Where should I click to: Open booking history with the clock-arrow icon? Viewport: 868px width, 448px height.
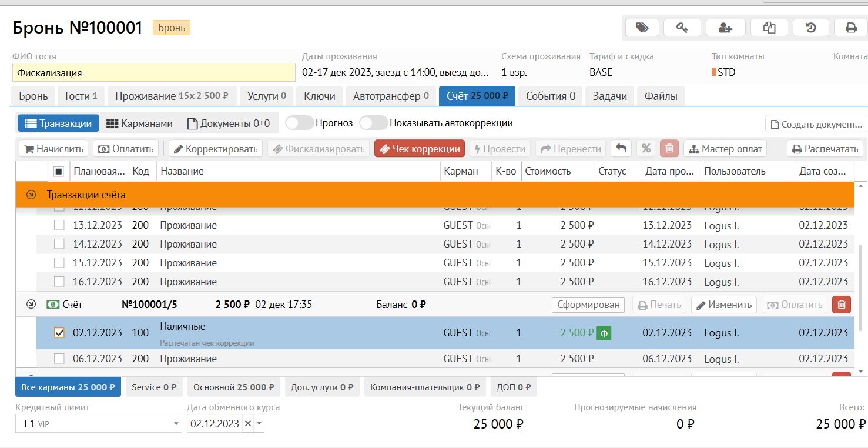811,28
